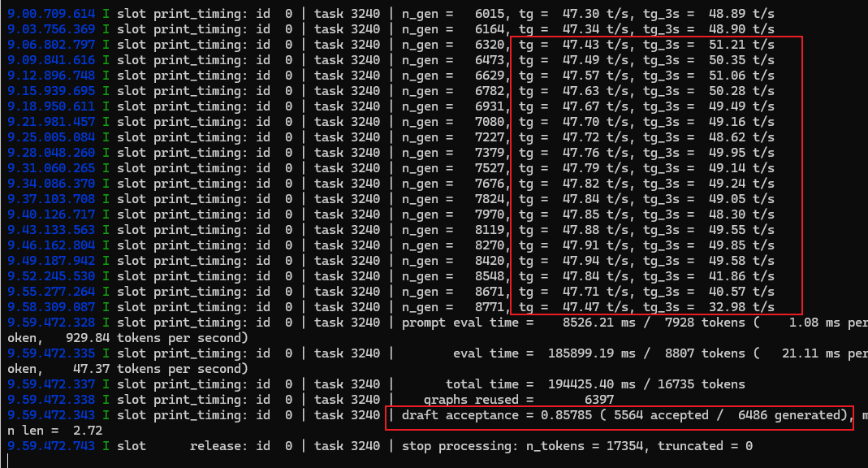
Task: Click the 8807 tokens value
Action: 705,353
